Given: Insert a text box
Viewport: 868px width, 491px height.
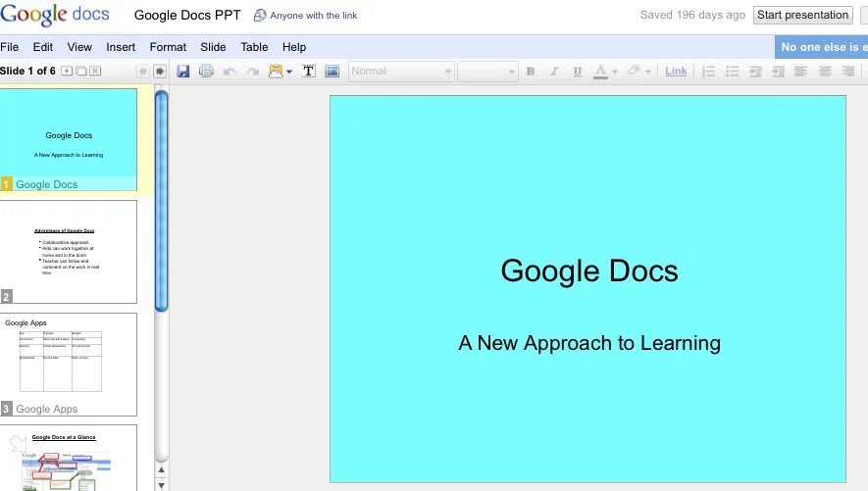Looking at the screenshot, I should pos(309,71).
